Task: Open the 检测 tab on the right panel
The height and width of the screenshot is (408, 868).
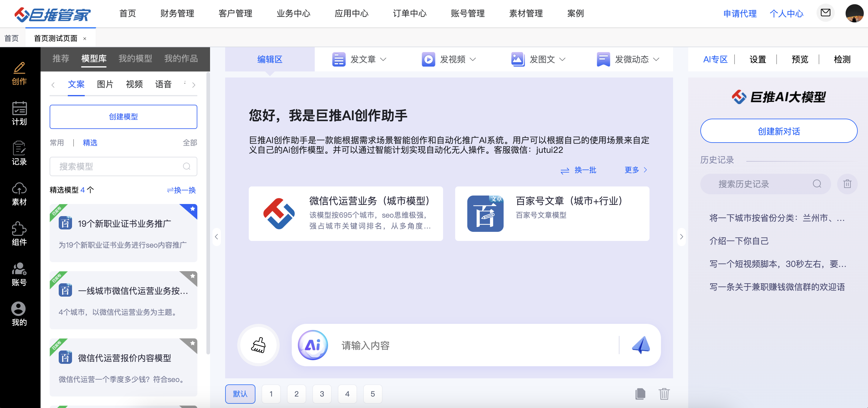Action: [842, 59]
